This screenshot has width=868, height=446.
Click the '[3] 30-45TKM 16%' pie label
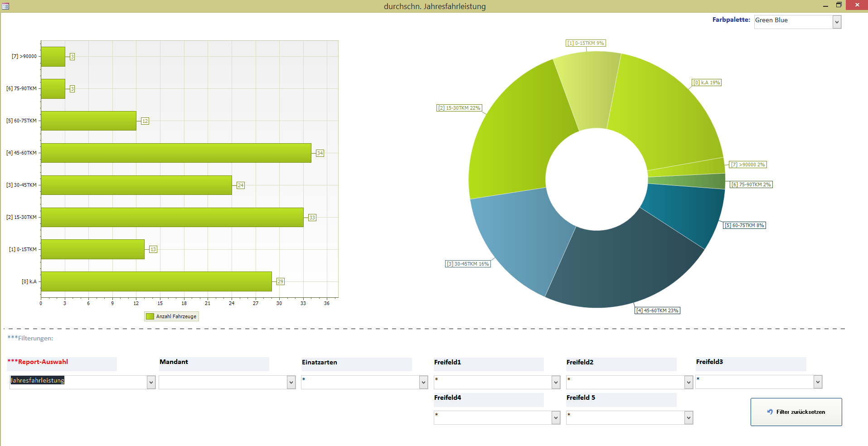[x=468, y=264]
